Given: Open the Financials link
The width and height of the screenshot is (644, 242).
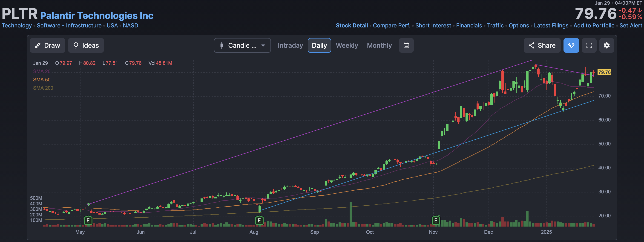Looking at the screenshot, I should [469, 26].
